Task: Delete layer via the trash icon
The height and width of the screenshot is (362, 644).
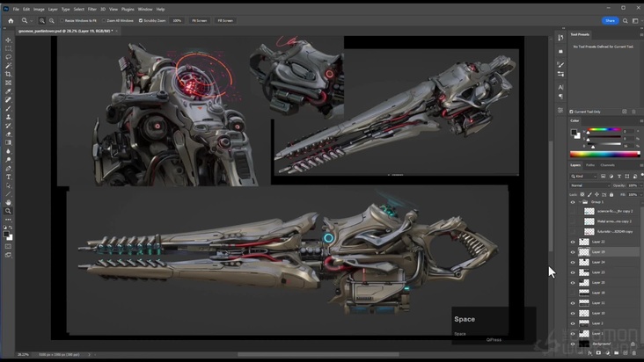Action: tap(633, 352)
